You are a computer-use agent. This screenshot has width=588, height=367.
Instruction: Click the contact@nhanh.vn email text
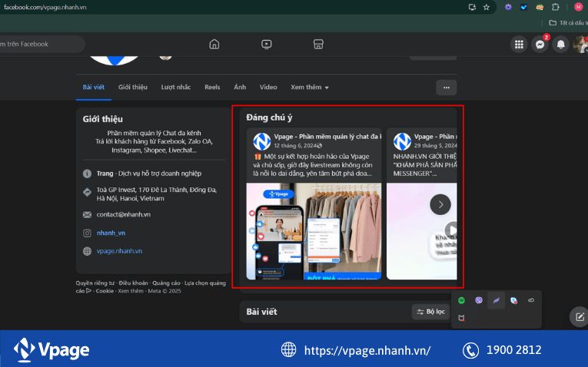tap(124, 214)
